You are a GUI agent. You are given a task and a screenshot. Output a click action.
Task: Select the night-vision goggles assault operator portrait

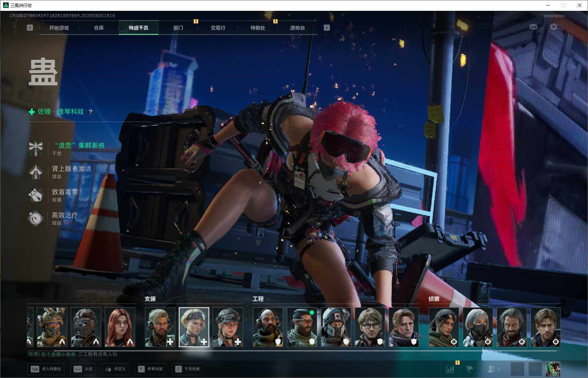[86, 327]
